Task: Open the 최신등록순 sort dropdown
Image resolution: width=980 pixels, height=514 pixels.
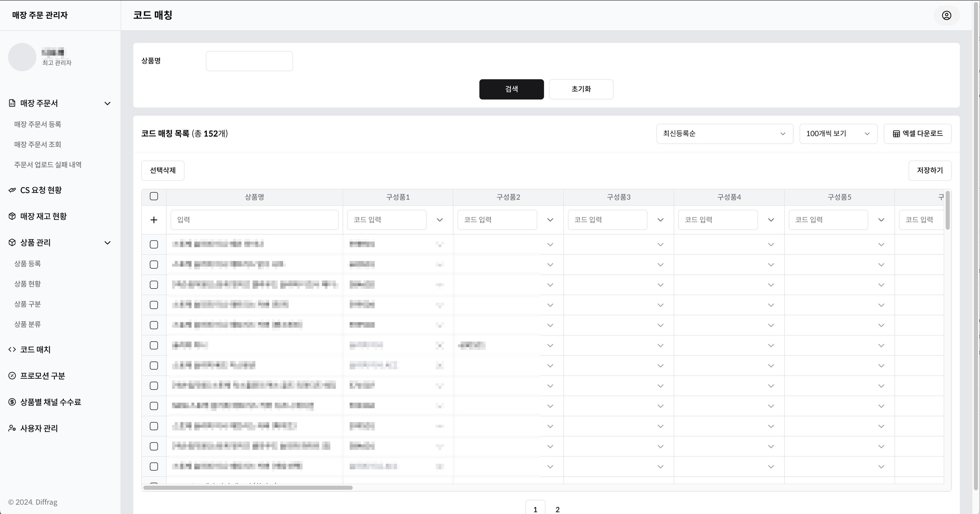Action: pyautogui.click(x=724, y=134)
